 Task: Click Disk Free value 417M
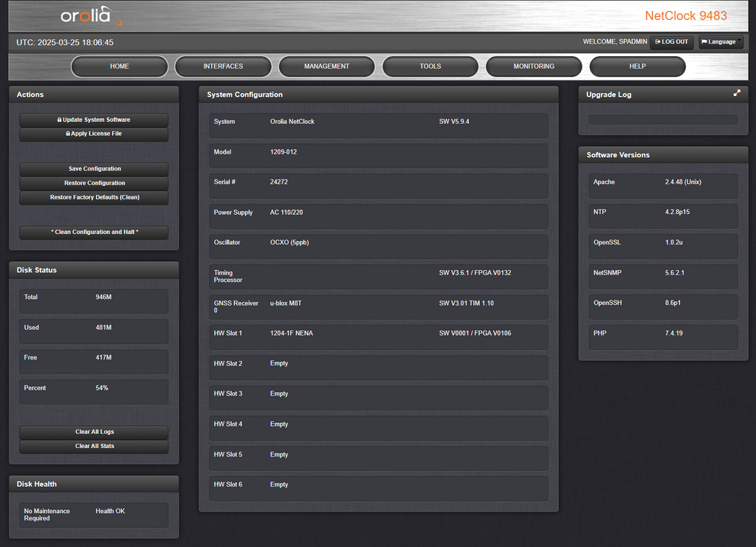103,357
